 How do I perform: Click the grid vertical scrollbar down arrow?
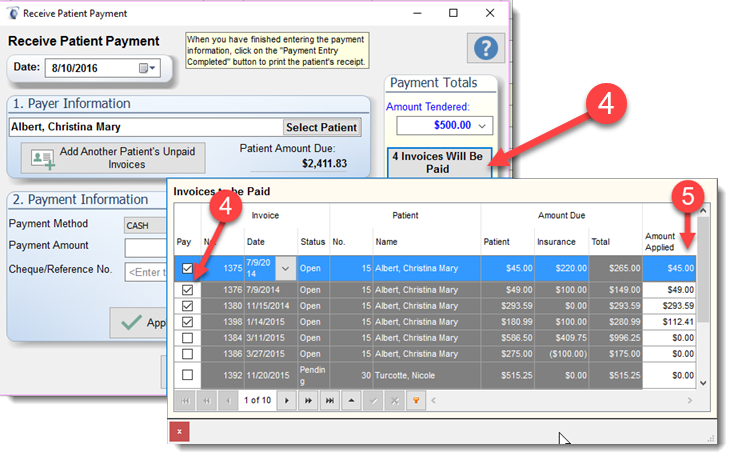pyautogui.click(x=703, y=383)
